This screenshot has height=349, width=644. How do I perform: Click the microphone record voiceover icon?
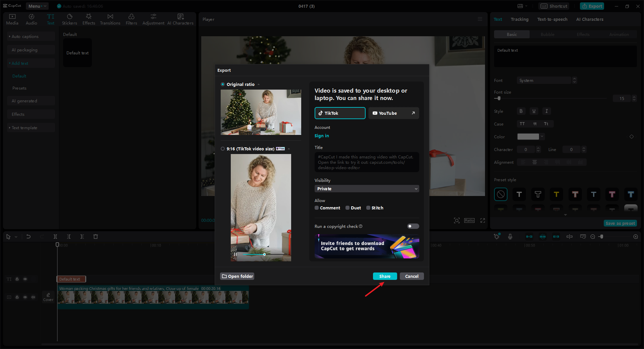point(510,237)
